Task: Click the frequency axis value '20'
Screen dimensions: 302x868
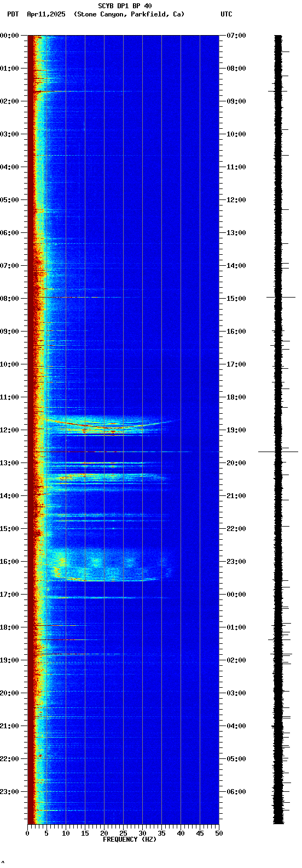Action: point(104,833)
